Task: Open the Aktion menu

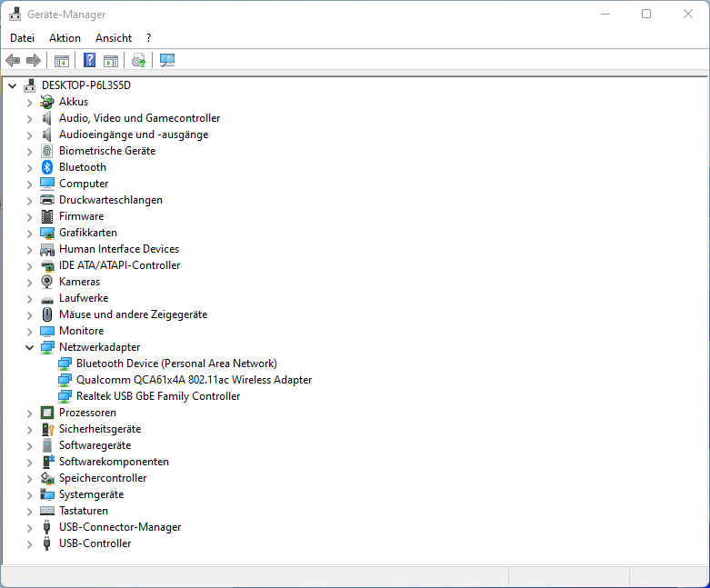Action: (x=65, y=38)
